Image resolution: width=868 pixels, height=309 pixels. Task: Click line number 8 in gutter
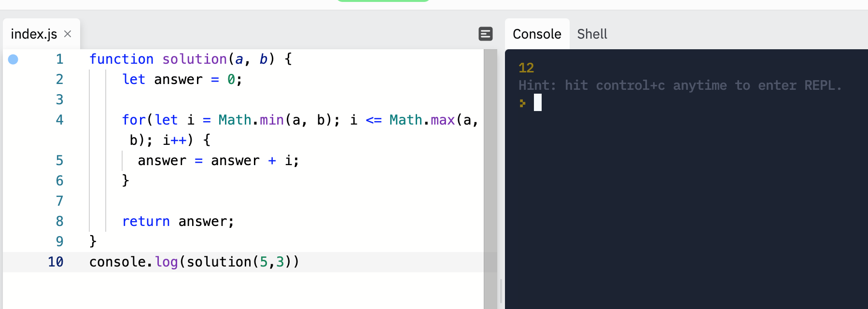(59, 221)
